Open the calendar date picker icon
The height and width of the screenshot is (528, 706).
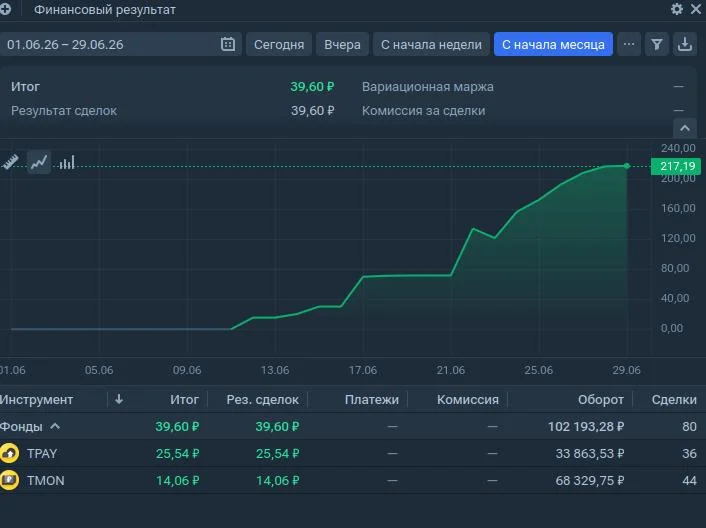coord(228,44)
